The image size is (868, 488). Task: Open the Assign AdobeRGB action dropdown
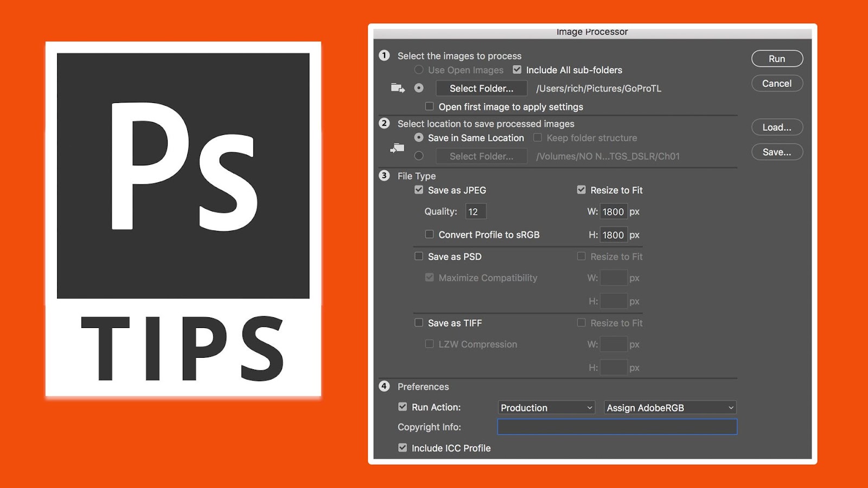click(x=670, y=407)
